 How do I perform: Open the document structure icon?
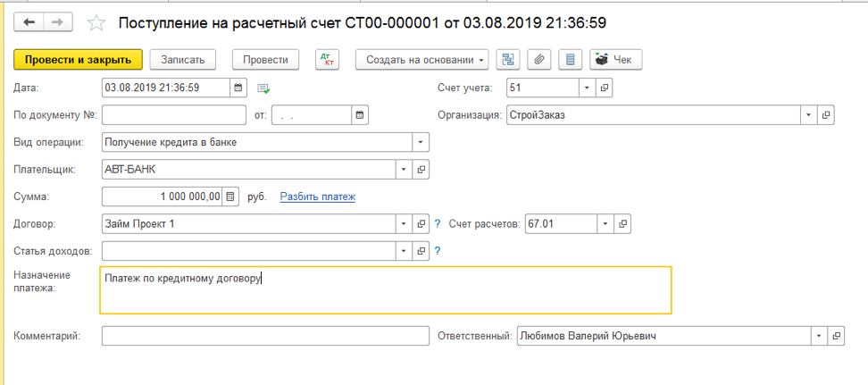coord(508,60)
